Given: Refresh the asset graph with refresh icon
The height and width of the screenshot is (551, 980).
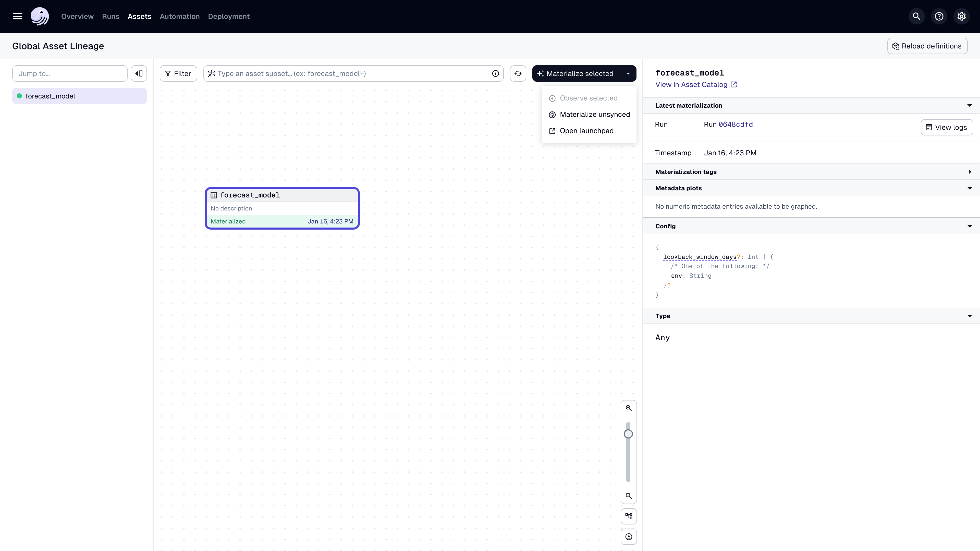Looking at the screenshot, I should pos(518,73).
